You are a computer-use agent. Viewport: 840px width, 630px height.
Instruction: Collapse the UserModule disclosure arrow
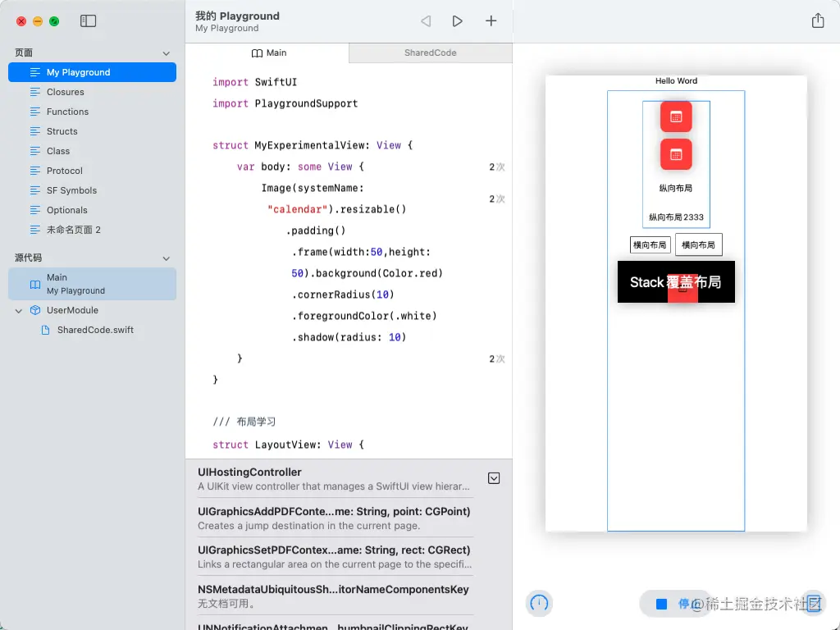[19, 311]
